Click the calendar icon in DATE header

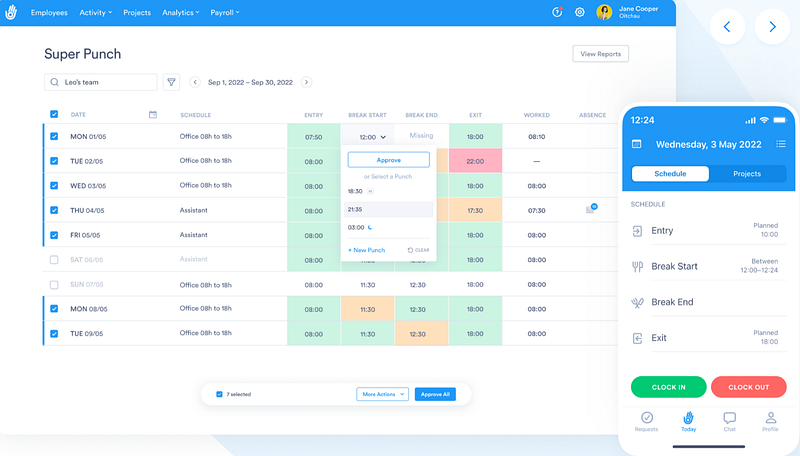click(x=153, y=115)
